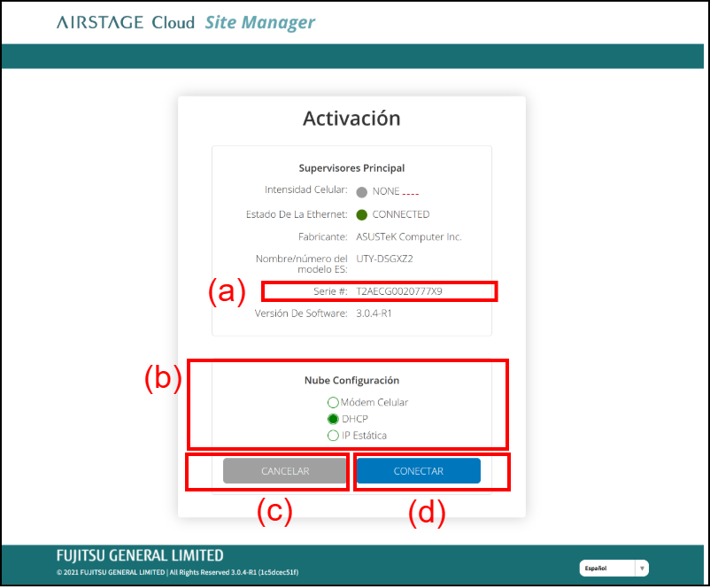Click the CONNECTED Ethernet status text

click(x=400, y=214)
